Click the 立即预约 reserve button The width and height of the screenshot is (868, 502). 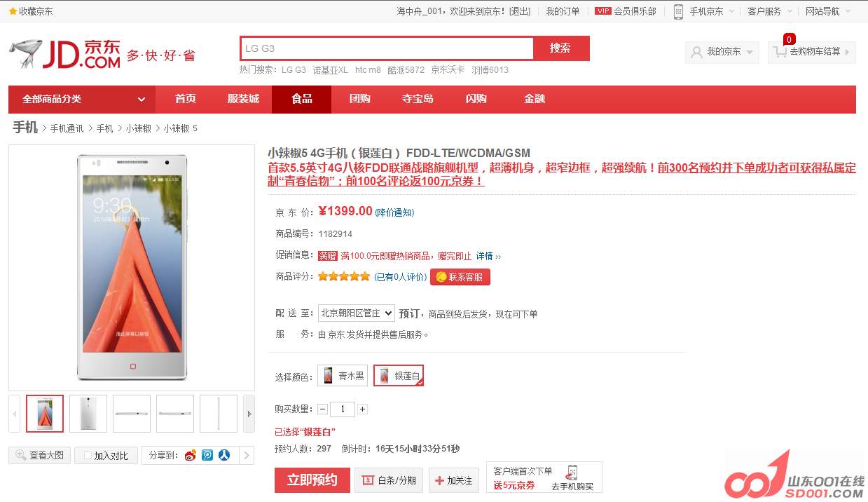point(312,480)
